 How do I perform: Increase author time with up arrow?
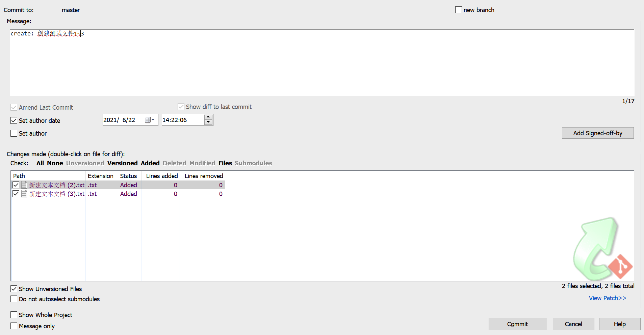208,117
